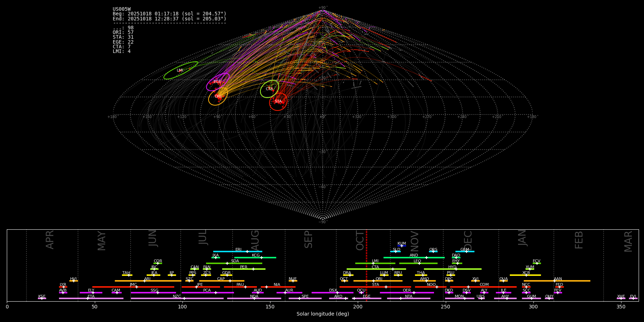644x322 pixels.
Task: Click the +90° pole label on the sky map
Action: [322, 8]
